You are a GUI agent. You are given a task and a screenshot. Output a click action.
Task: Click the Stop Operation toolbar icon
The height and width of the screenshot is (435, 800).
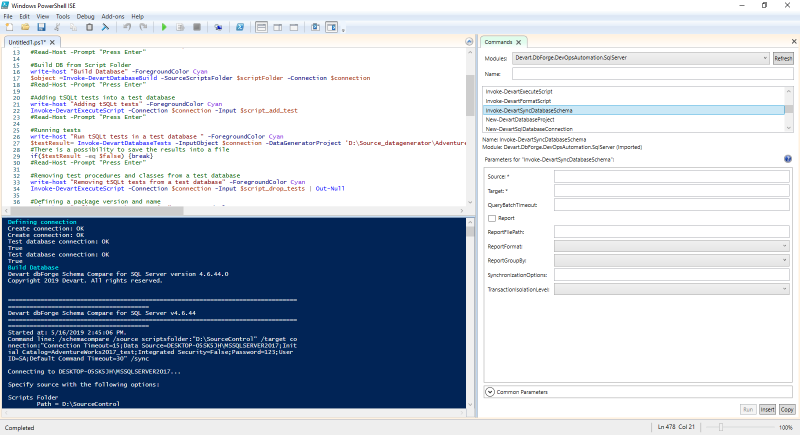[197, 28]
